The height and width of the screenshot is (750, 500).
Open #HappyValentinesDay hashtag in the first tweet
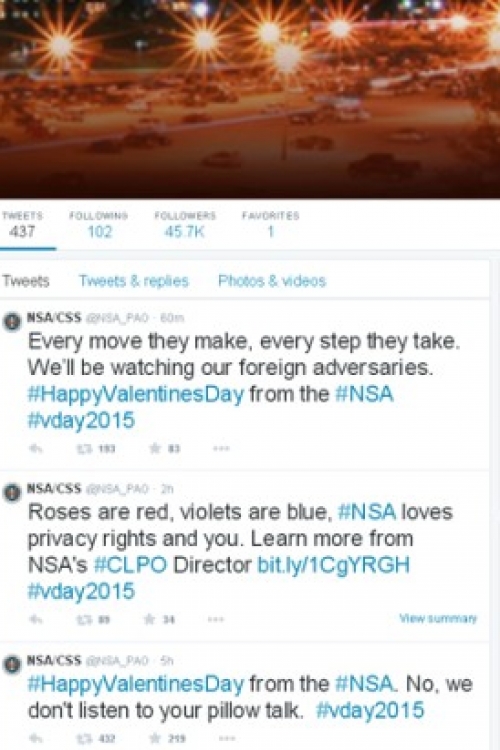pyautogui.click(x=136, y=395)
